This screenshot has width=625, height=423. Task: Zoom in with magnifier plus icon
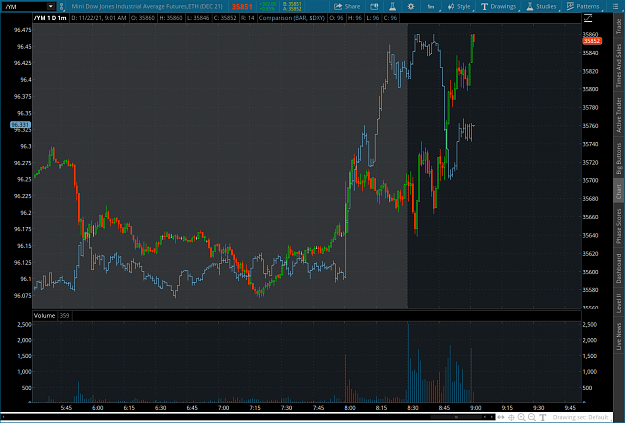(521, 417)
